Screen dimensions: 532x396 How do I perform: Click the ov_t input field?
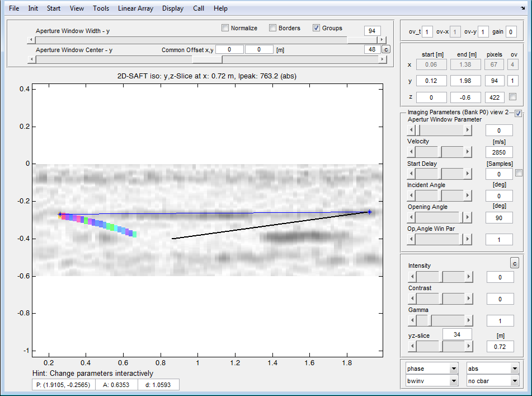(x=427, y=31)
